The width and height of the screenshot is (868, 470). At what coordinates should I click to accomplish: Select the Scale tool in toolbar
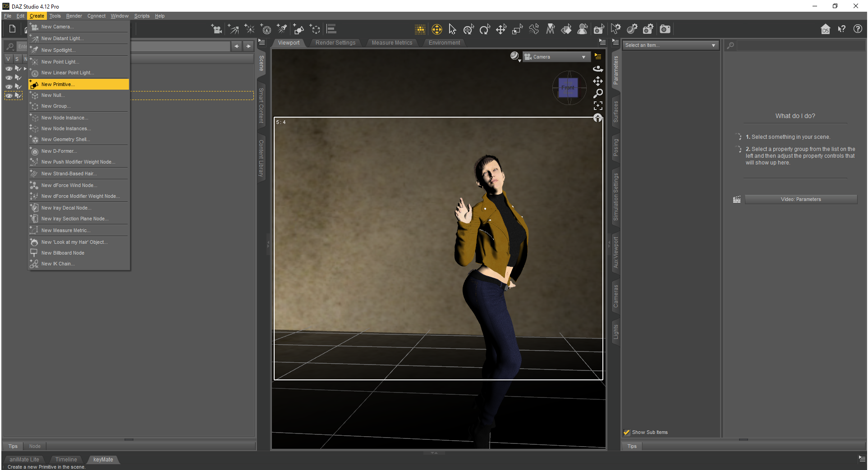(517, 30)
